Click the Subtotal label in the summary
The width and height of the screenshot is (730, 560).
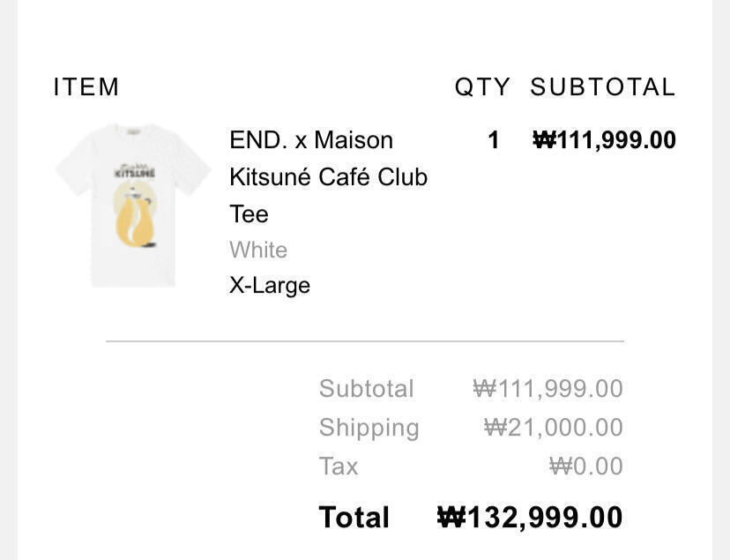[366, 389]
